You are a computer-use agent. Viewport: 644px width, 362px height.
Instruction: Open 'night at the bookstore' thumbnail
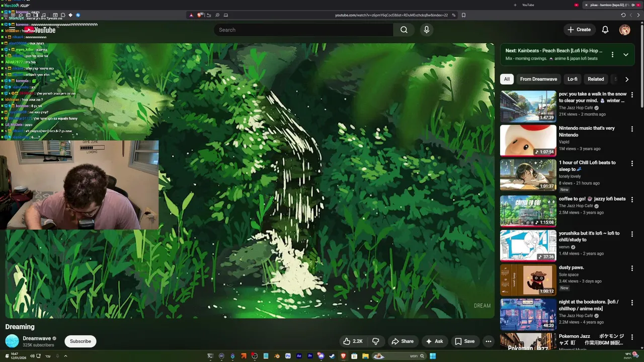(528, 314)
